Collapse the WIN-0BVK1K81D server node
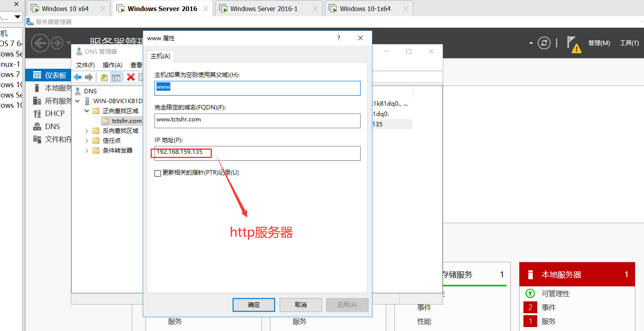 pos(78,101)
